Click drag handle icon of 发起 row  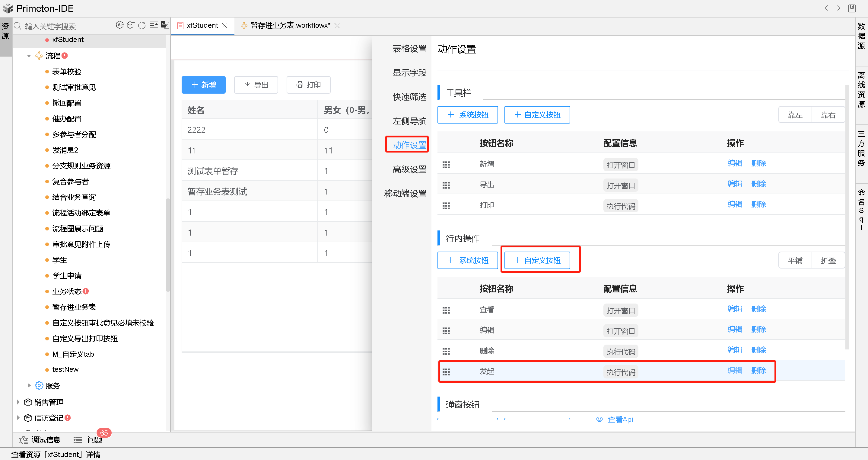(x=446, y=372)
